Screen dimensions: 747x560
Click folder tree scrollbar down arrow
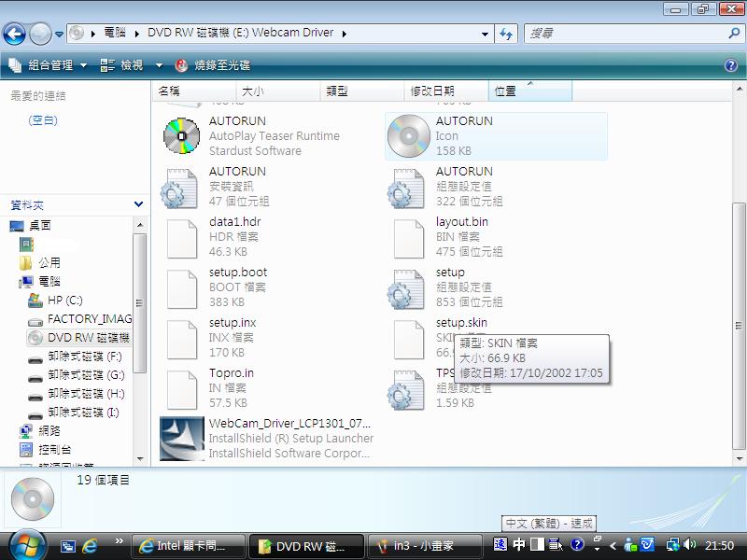pyautogui.click(x=139, y=459)
